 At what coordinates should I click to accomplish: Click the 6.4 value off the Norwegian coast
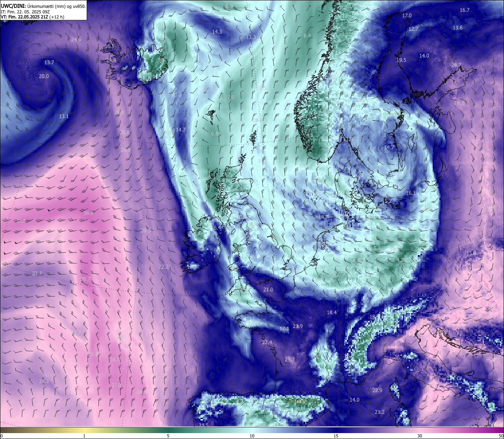tap(307, 35)
